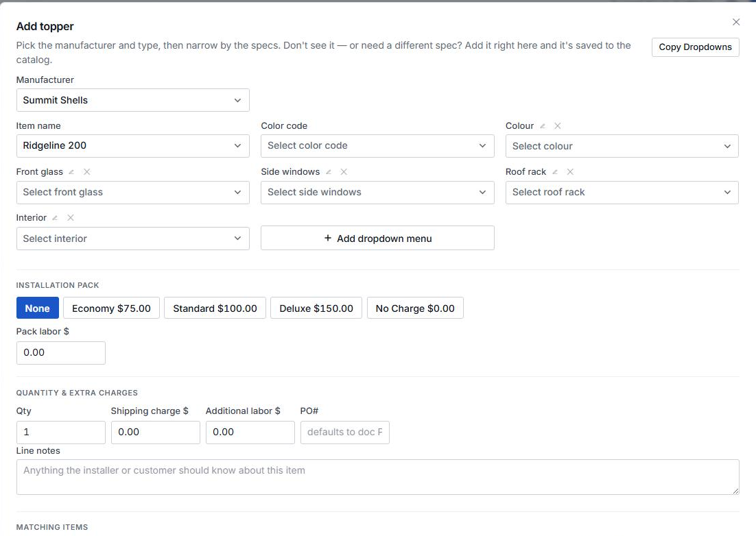Open the Manufacturer dropdown showing Summit Shells
Image resolution: width=756 pixels, height=536 pixels.
pyautogui.click(x=133, y=100)
